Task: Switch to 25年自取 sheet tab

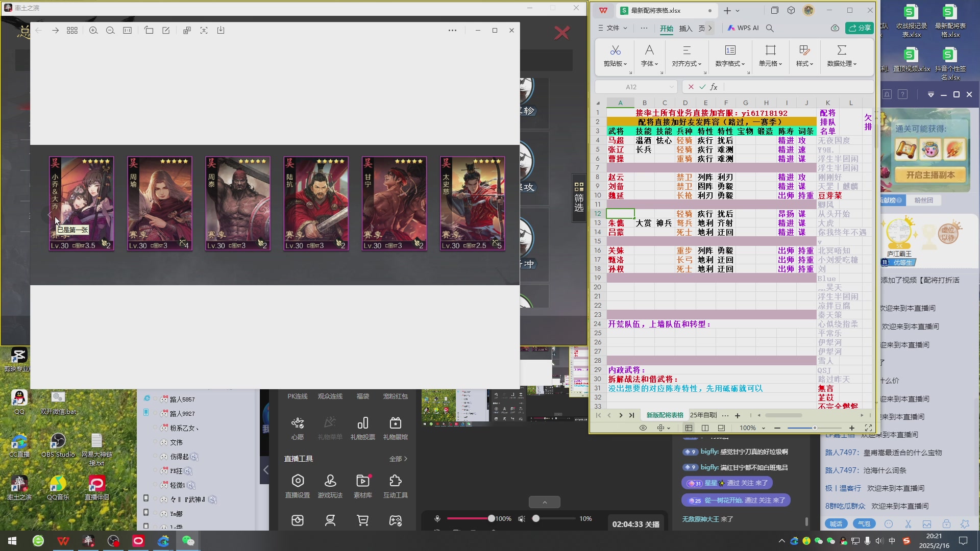Action: [x=703, y=415]
